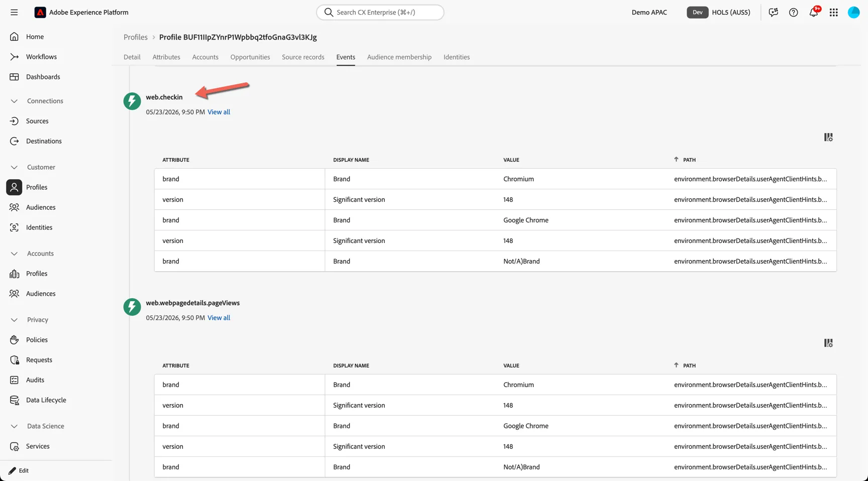Configure columns for web.checkin table
This screenshot has width=868, height=481.
coord(828,137)
